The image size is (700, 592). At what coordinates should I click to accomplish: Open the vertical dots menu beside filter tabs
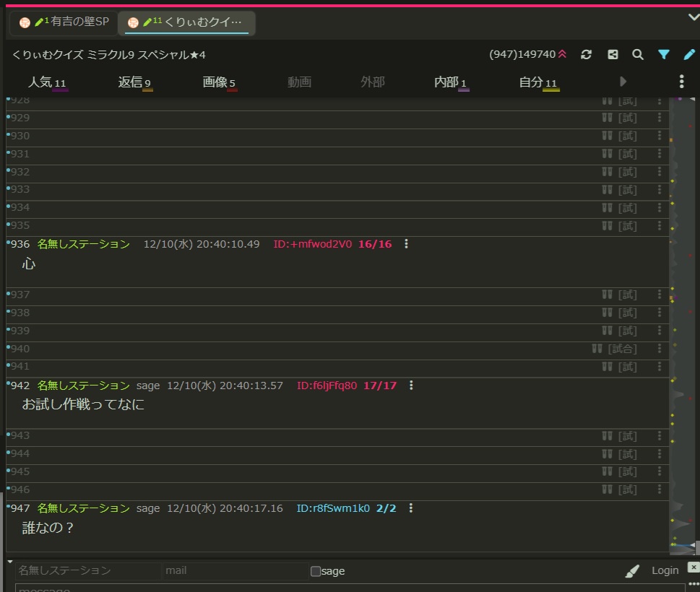coord(681,82)
